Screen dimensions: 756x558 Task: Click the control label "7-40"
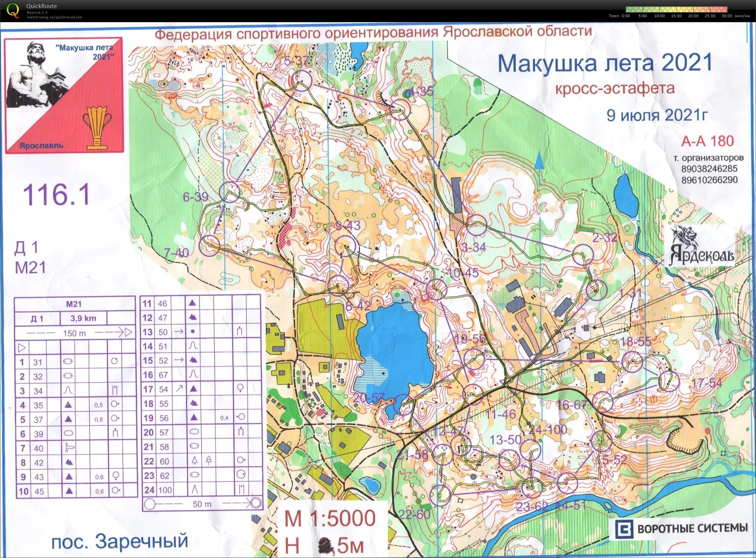click(x=177, y=252)
